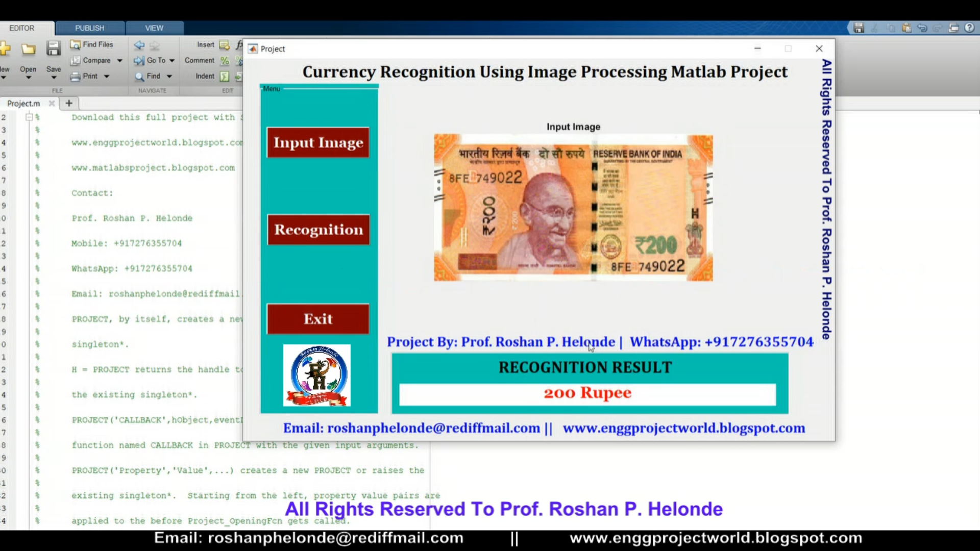Click 'the existing singleton*.' comment line
The height and width of the screenshot is (551, 980).
coord(134,395)
